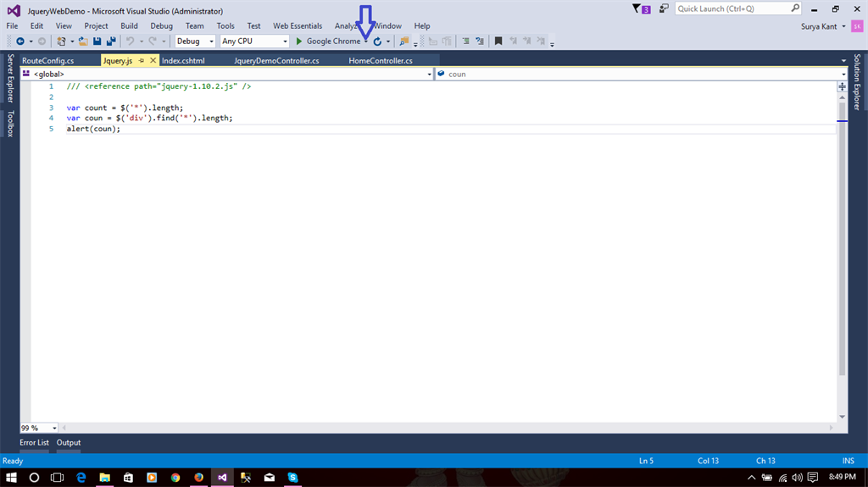This screenshot has width=868, height=487.
Task: Show hidden system tray icons chevron
Action: point(751,477)
